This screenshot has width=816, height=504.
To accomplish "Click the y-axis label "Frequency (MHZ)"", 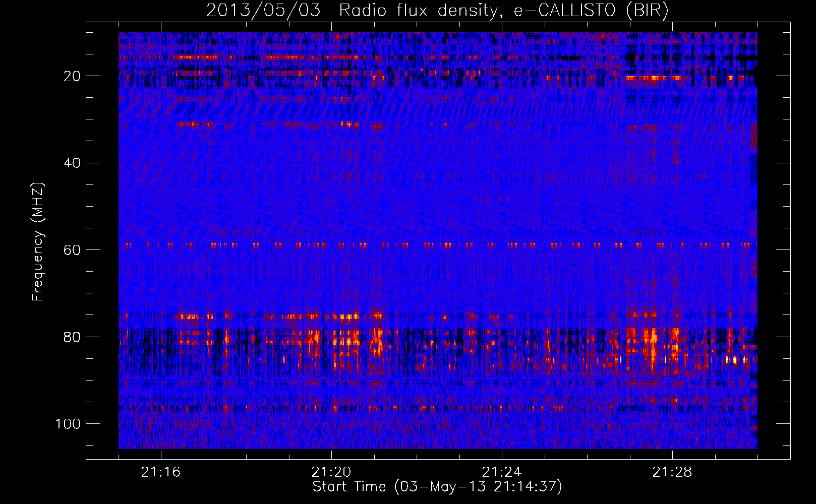I will pyautogui.click(x=38, y=242).
